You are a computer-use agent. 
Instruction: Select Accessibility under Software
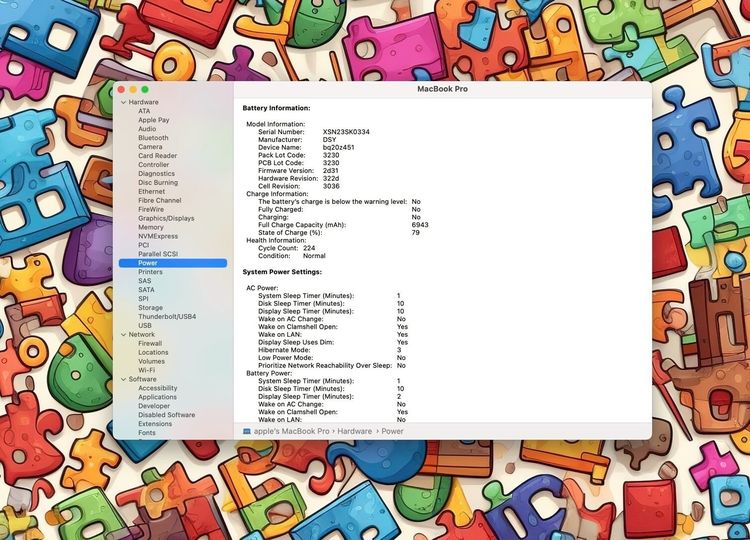coord(157,388)
